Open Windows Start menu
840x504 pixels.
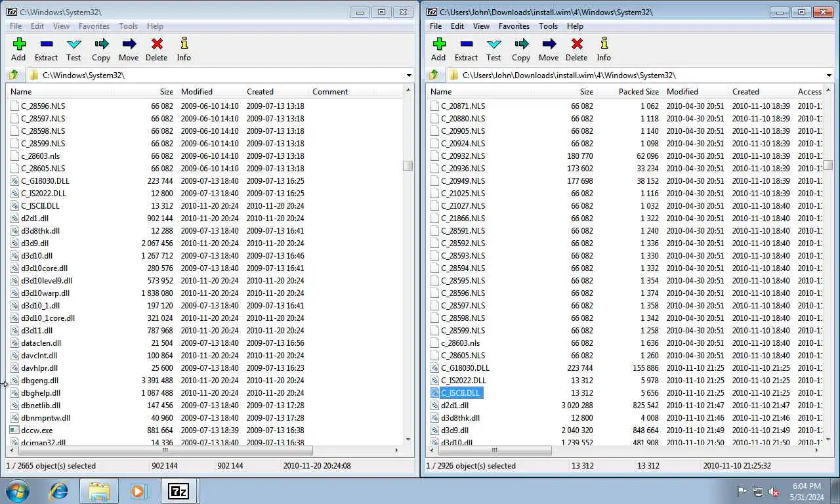(x=18, y=491)
